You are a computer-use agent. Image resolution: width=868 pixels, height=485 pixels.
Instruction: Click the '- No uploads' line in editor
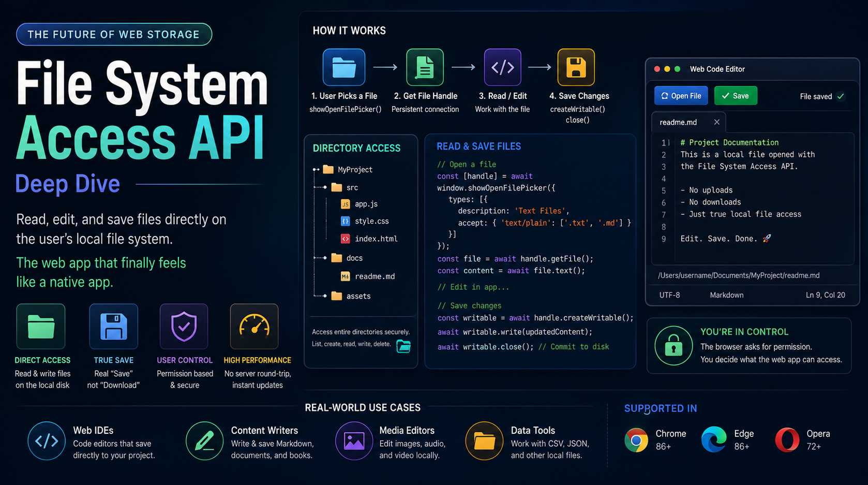click(707, 190)
